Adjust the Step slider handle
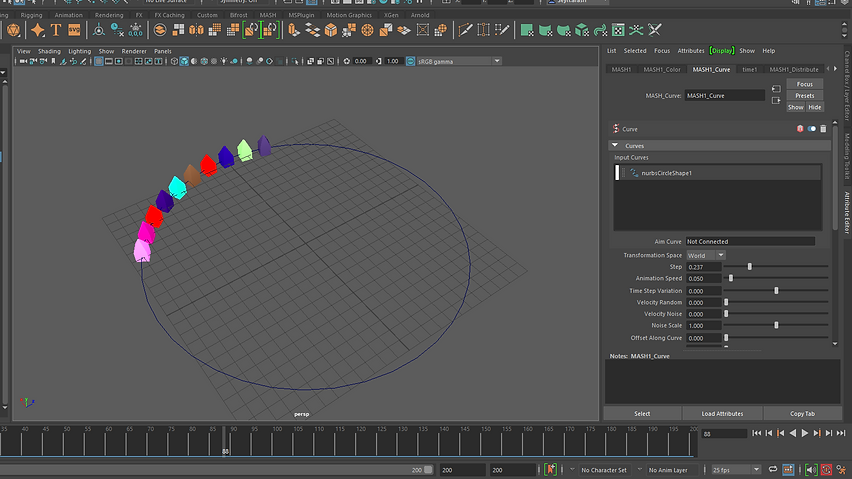 (750, 267)
